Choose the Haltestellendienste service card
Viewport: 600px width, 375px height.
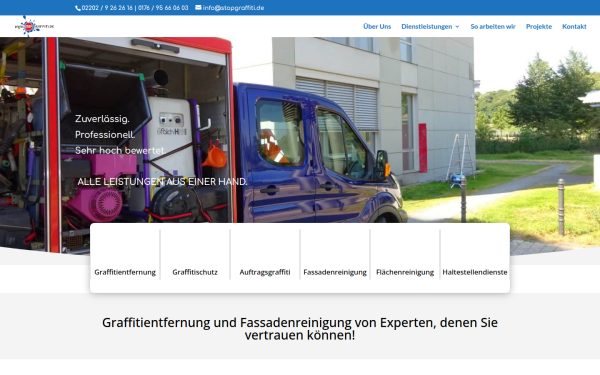[475, 254]
